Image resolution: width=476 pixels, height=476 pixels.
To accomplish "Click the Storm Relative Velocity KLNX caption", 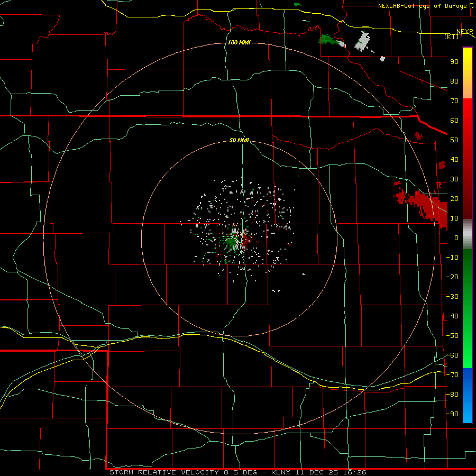I will pos(238,472).
